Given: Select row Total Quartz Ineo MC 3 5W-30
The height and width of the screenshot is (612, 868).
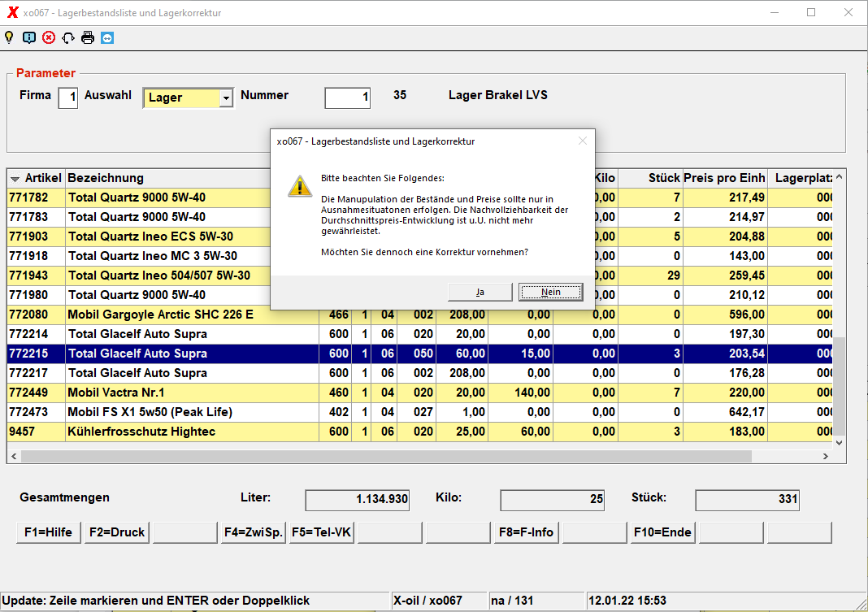Looking at the screenshot, I should coord(420,256).
